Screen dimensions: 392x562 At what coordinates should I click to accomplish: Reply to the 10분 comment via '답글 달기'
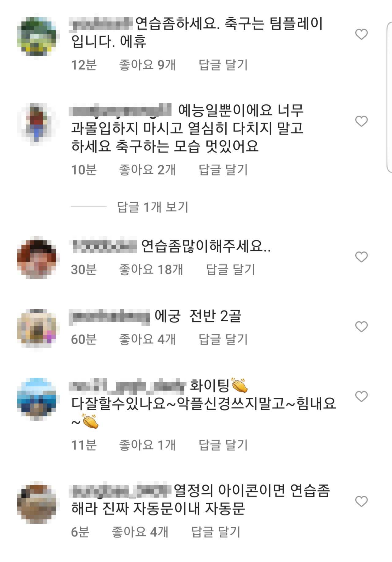(223, 170)
